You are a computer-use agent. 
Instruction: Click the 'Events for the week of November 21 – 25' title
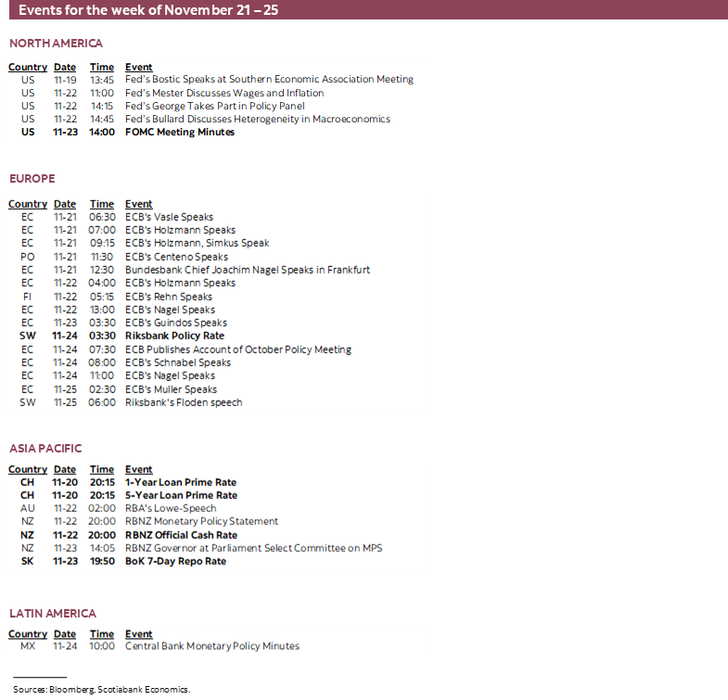[148, 10]
